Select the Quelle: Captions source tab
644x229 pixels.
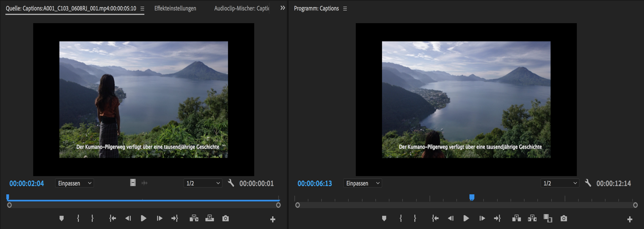71,8
